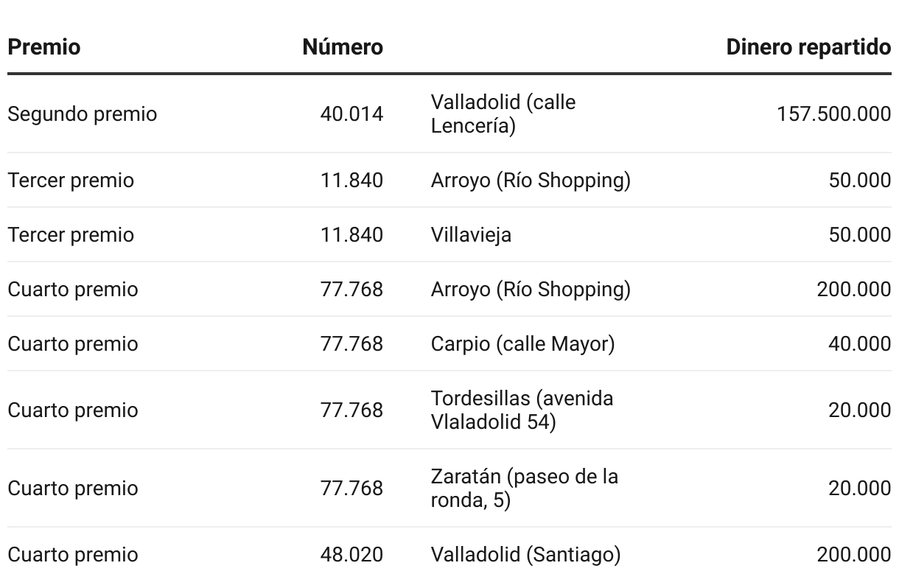Click the Premio column header

[x=44, y=47]
